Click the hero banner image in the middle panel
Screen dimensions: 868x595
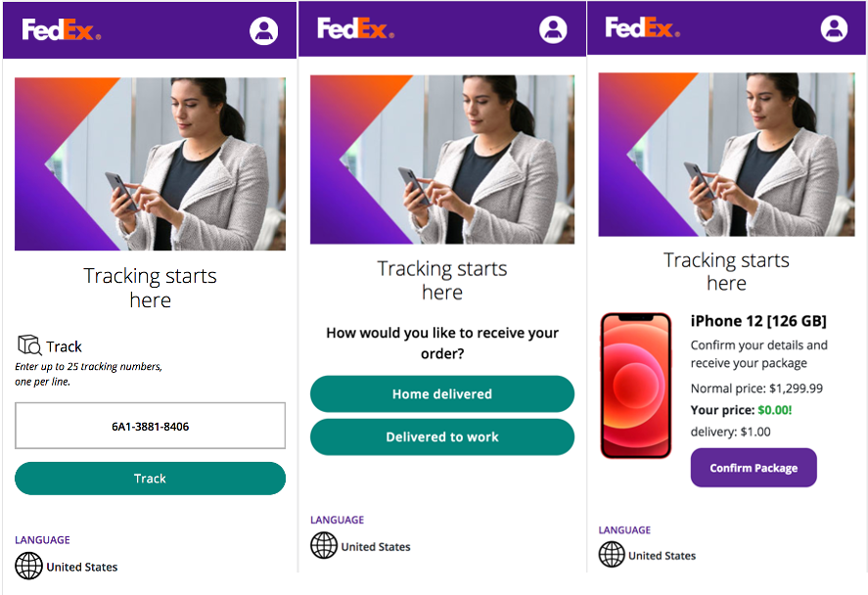pos(442,160)
